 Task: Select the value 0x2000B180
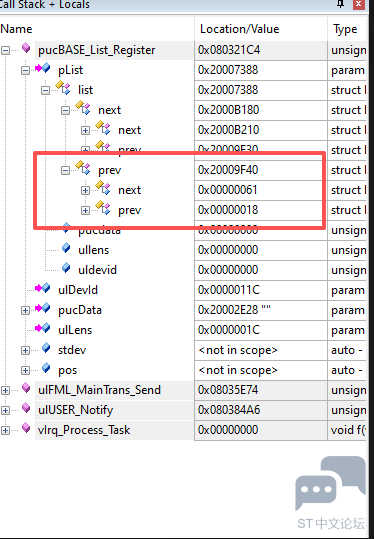pos(229,110)
